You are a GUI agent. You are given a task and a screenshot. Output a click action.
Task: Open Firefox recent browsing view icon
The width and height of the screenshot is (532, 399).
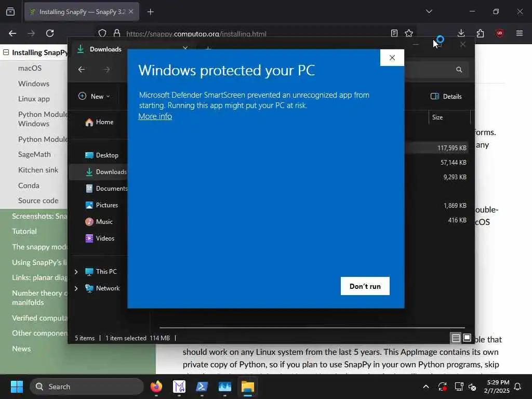pos(10,12)
